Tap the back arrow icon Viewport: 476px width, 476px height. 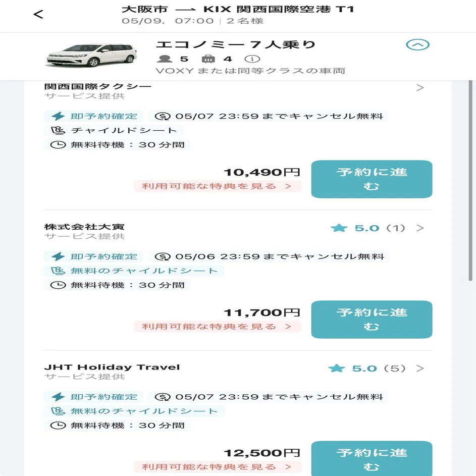[38, 14]
